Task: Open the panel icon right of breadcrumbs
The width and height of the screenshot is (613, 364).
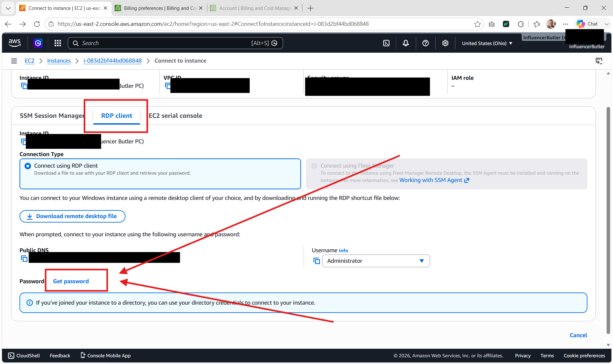Action: pyautogui.click(x=599, y=61)
